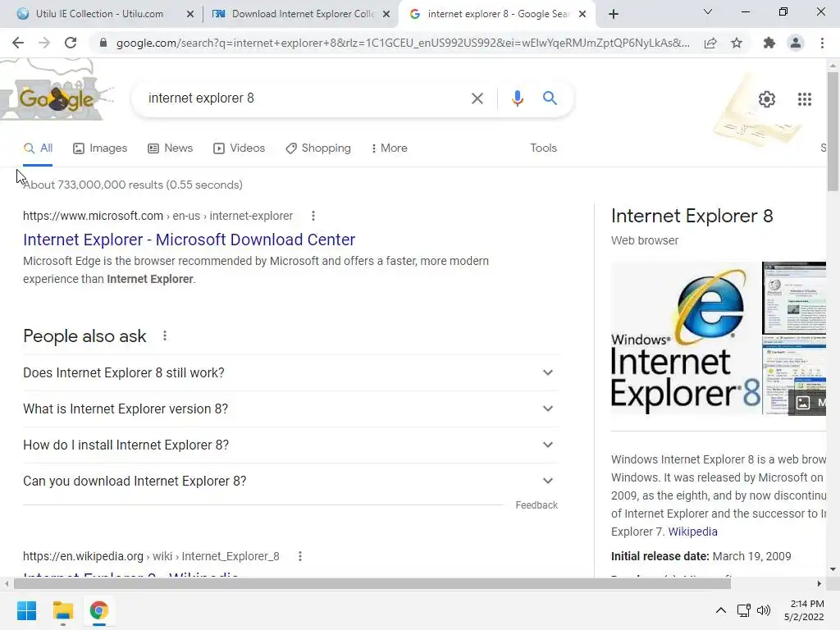840x630 pixels.
Task: Switch to Videos results
Action: [239, 148]
